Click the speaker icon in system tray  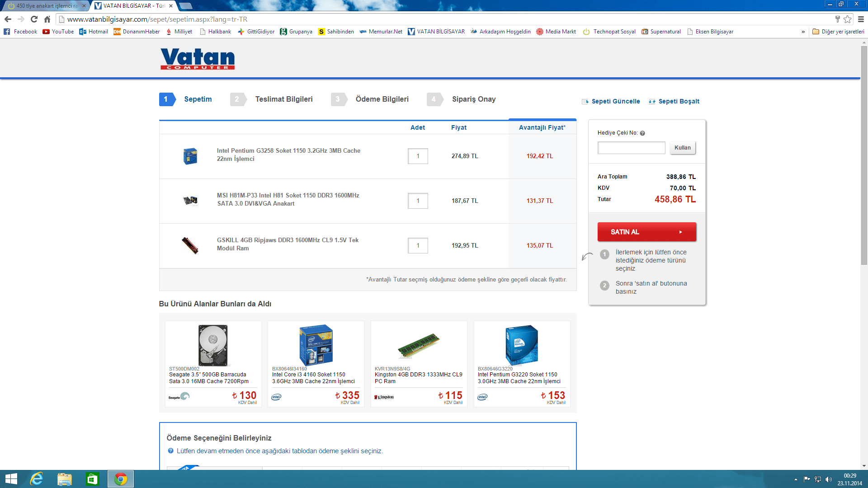point(829,479)
